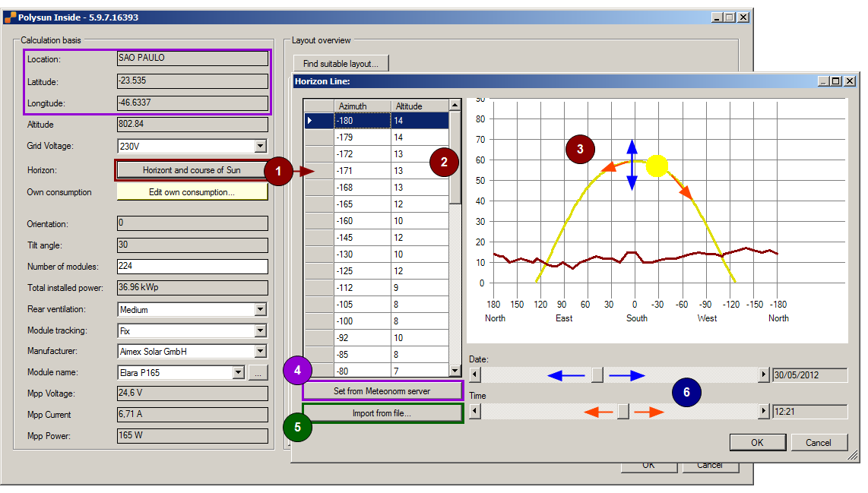This screenshot has width=868, height=493.
Task: Cancel the Horizon Line dialog
Action: (819, 442)
